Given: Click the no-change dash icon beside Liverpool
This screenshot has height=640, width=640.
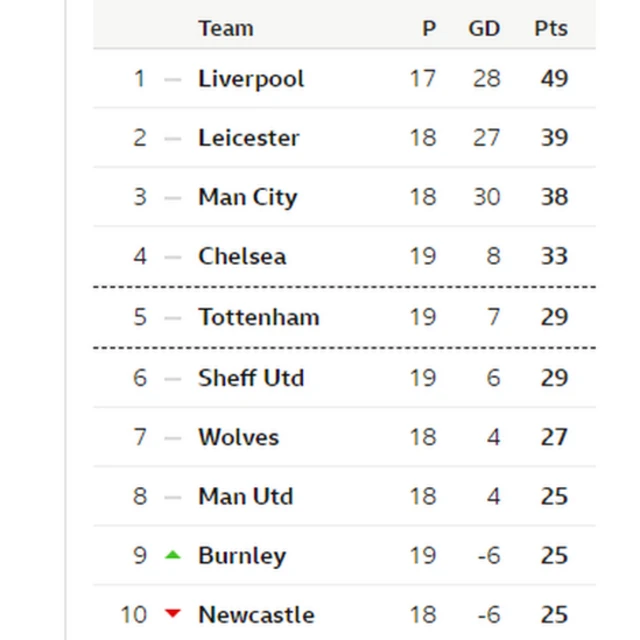Looking at the screenshot, I should tap(173, 79).
